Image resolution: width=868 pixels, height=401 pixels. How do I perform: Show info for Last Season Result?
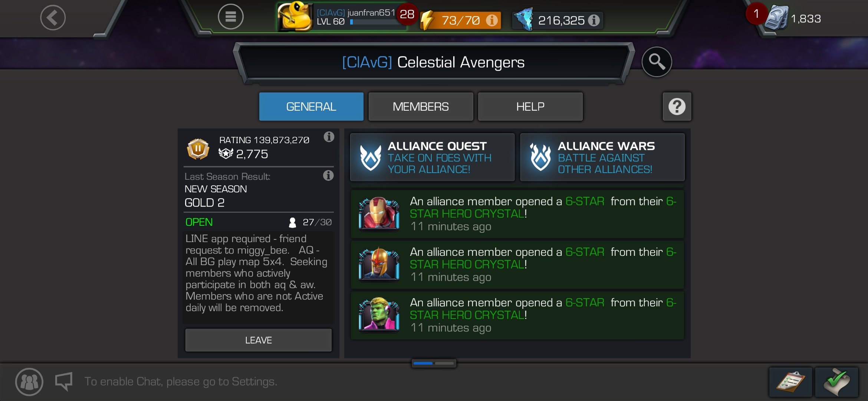328,175
